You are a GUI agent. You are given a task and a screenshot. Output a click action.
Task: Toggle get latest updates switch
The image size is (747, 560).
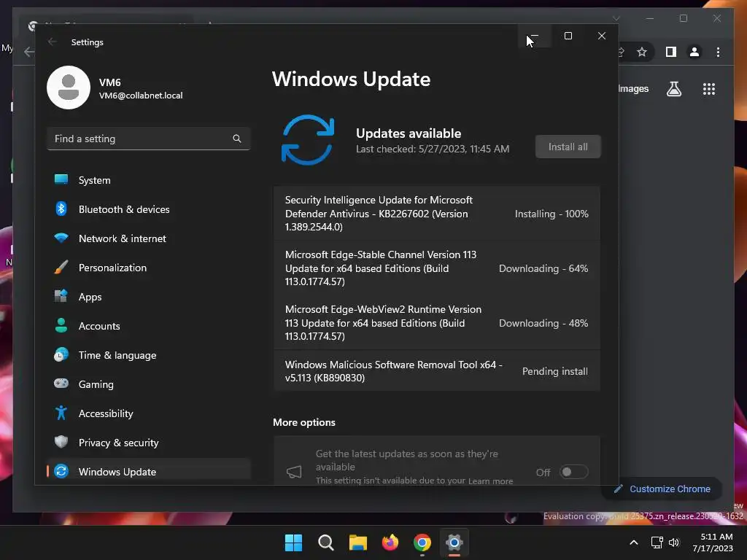point(573,472)
